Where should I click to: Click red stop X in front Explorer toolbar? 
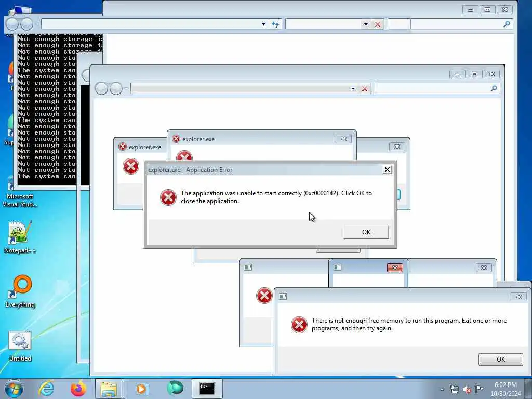click(365, 89)
